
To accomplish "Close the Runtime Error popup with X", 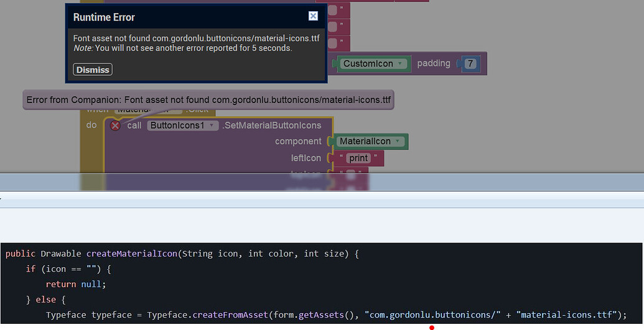I will [313, 16].
